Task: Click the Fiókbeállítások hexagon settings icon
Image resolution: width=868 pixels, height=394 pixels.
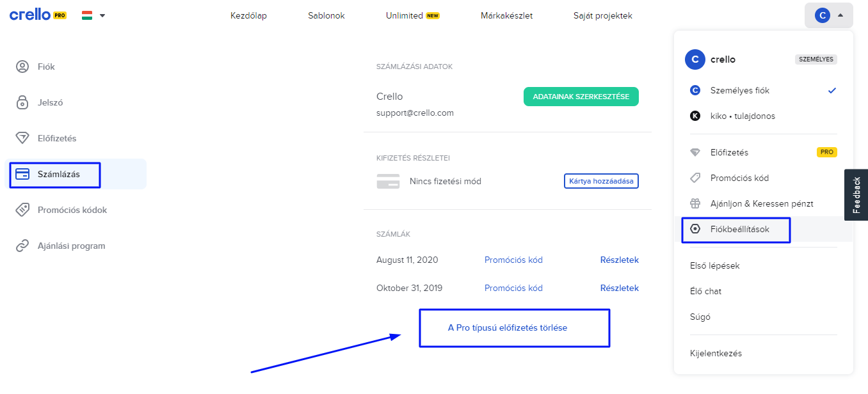Action: (x=695, y=229)
